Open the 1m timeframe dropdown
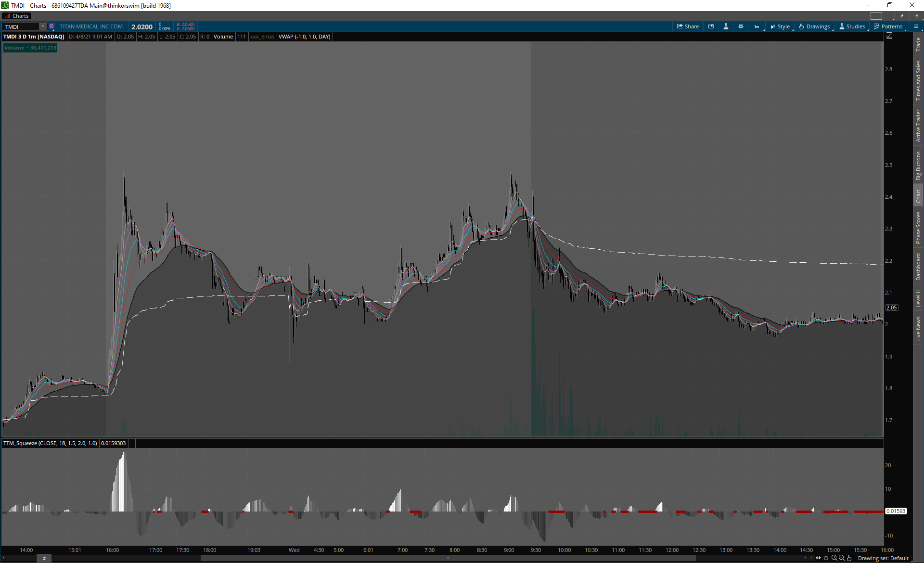This screenshot has width=924, height=563. click(757, 26)
